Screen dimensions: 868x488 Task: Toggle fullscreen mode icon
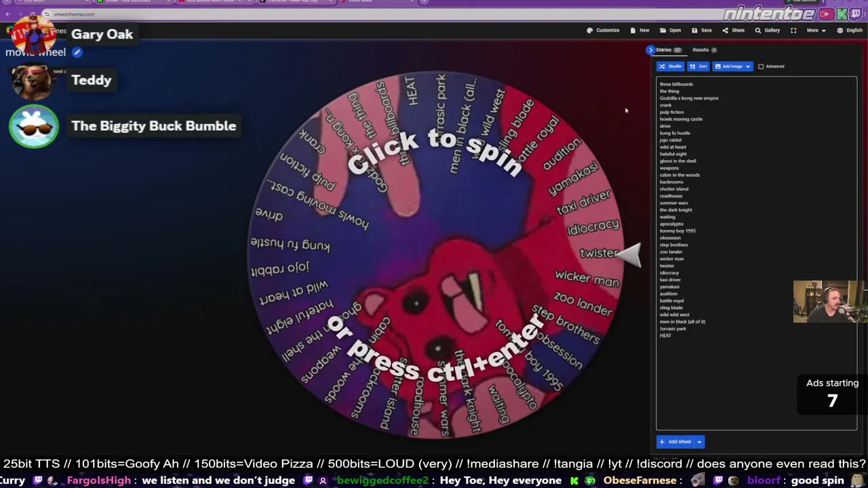pyautogui.click(x=793, y=30)
